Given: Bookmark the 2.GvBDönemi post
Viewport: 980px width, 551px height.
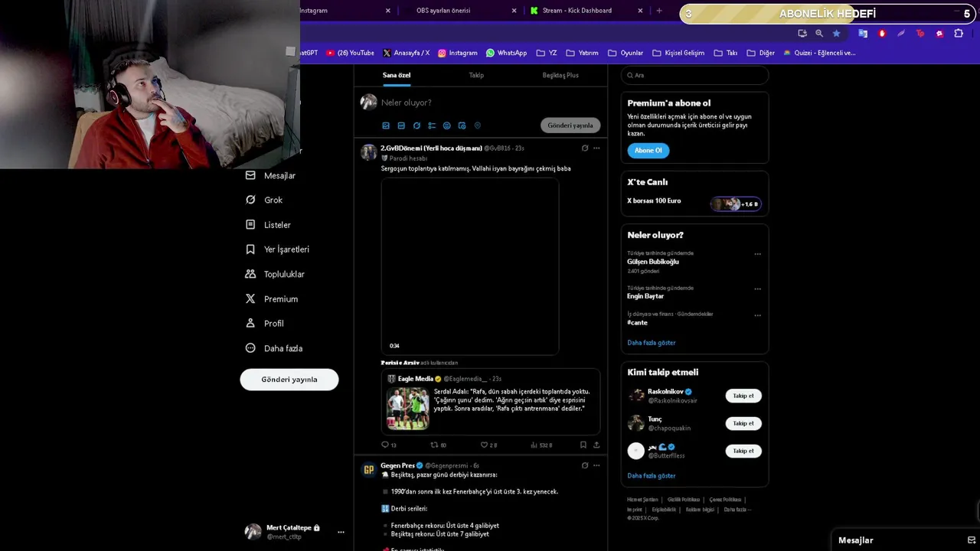Looking at the screenshot, I should point(583,445).
